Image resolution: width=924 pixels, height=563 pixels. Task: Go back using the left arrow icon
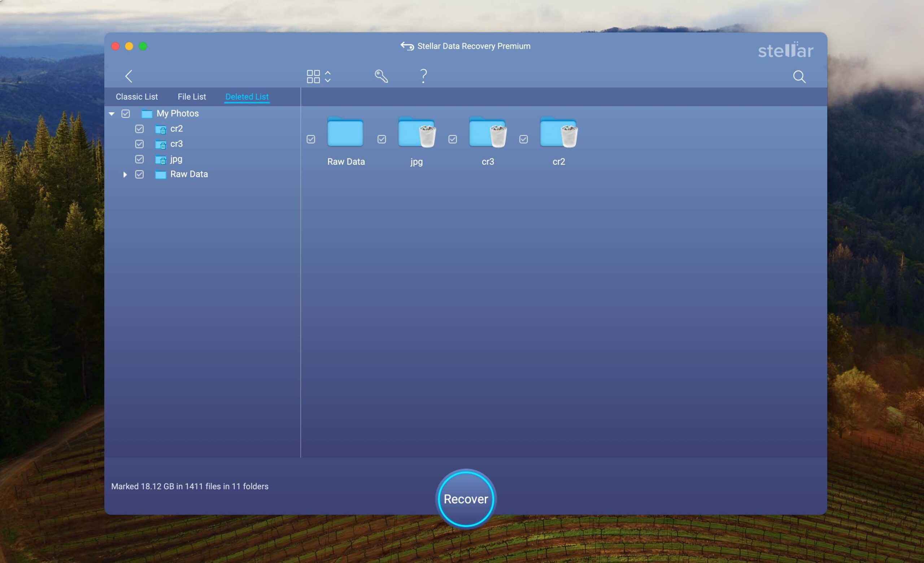[128, 76]
